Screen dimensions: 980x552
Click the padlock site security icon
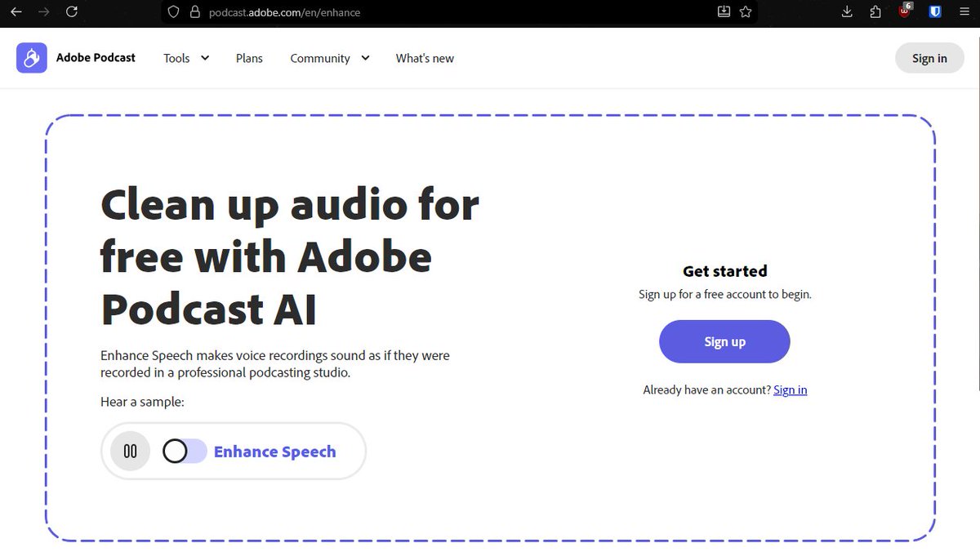[194, 12]
